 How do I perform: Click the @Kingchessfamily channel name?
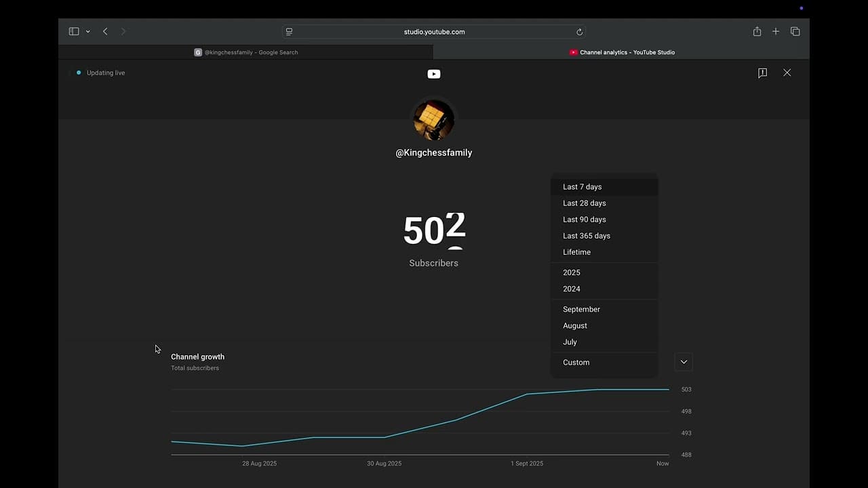[x=434, y=152]
